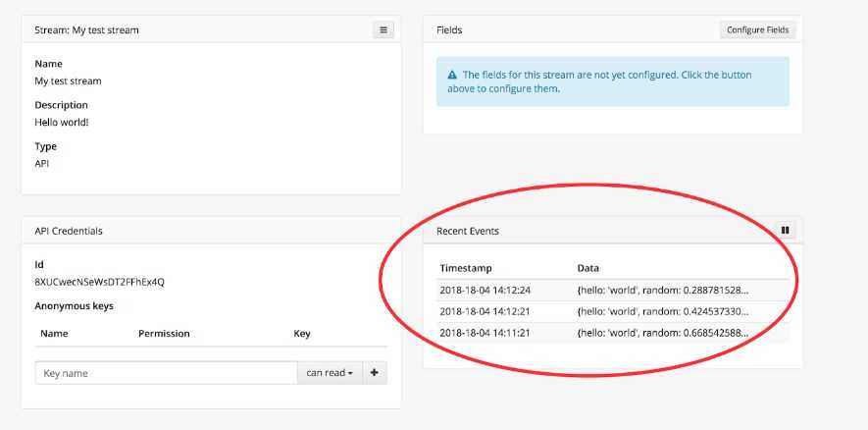This screenshot has width=868, height=430.
Task: Open the stream hamburger menu
Action: coord(383,29)
